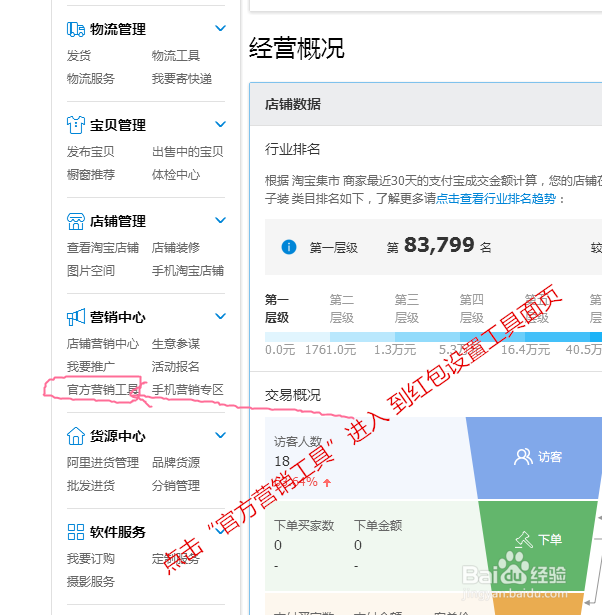Screen dimensions: 602x615
Task: Click the sales tier progress bar
Action: tap(433, 337)
